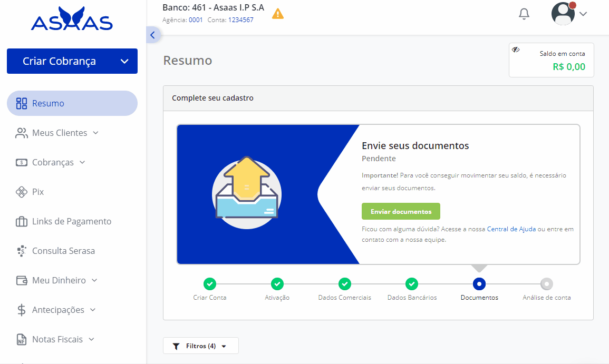Click the Cobranças banknote icon
609x364 pixels.
[x=22, y=163]
